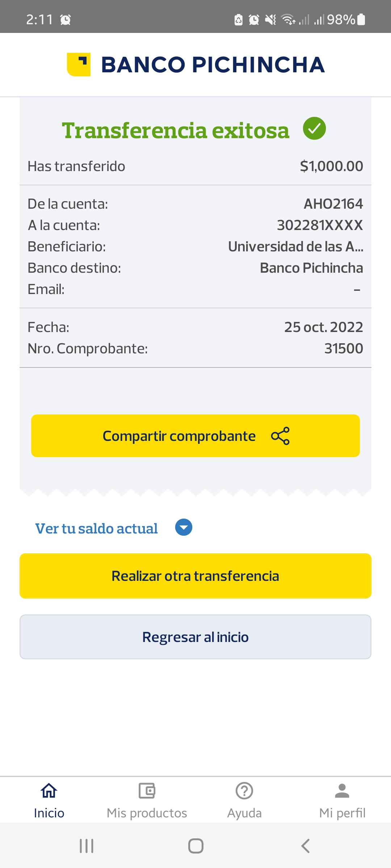Click Realizar otra transferencia button

(195, 576)
